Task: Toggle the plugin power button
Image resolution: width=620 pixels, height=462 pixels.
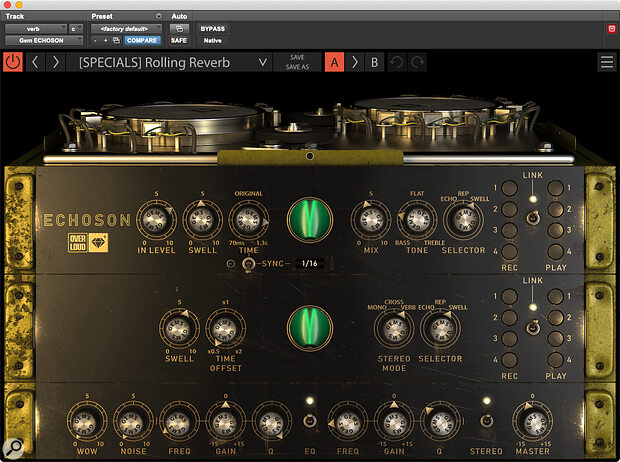Action: click(13, 62)
